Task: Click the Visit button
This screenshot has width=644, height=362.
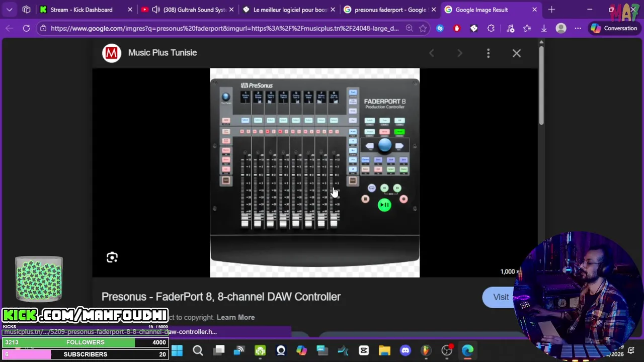Action: [x=501, y=297]
